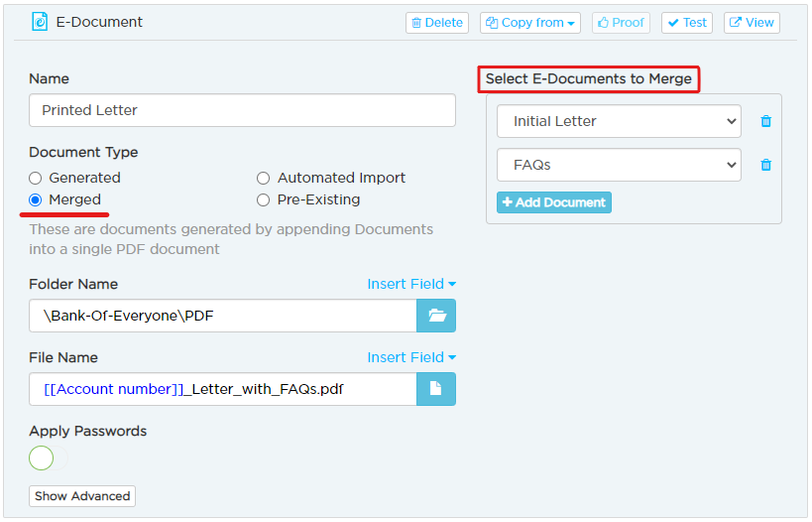Open View in external window

click(752, 23)
